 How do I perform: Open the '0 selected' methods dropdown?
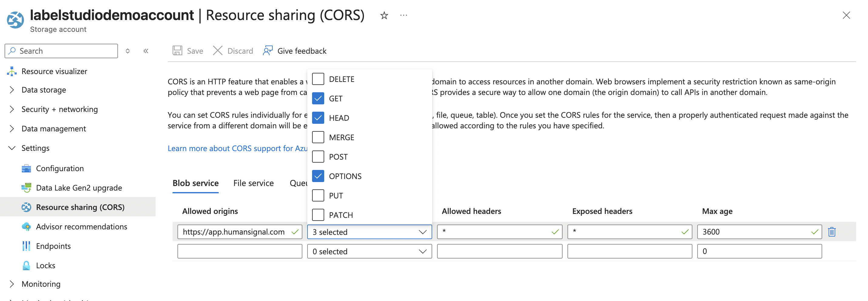369,252
